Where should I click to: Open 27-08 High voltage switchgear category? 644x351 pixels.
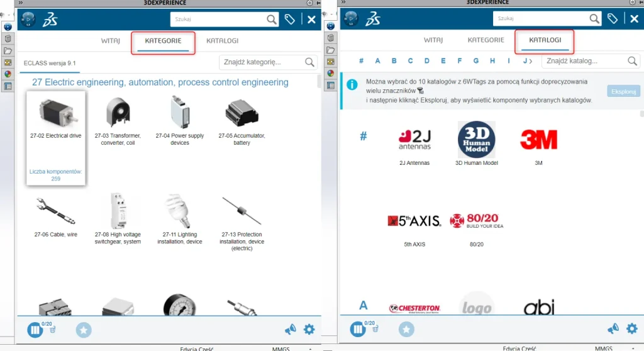click(118, 220)
